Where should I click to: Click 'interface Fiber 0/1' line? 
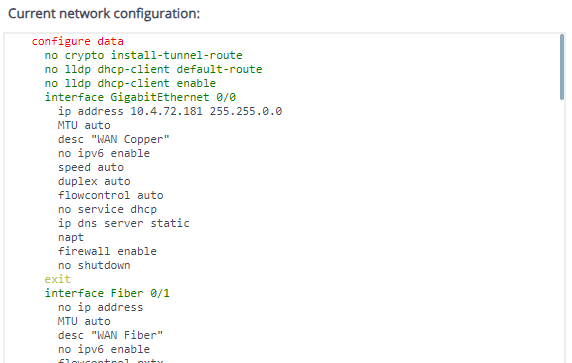pos(107,293)
